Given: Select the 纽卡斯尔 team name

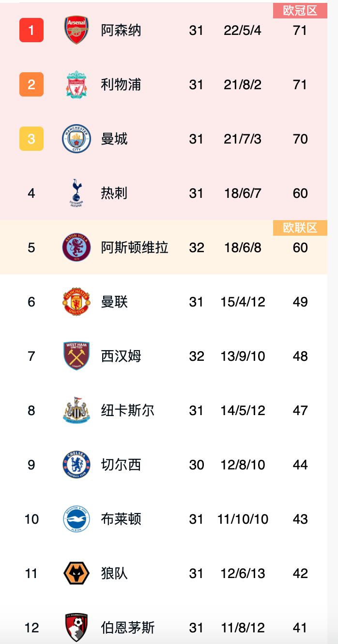Looking at the screenshot, I should [x=128, y=410].
